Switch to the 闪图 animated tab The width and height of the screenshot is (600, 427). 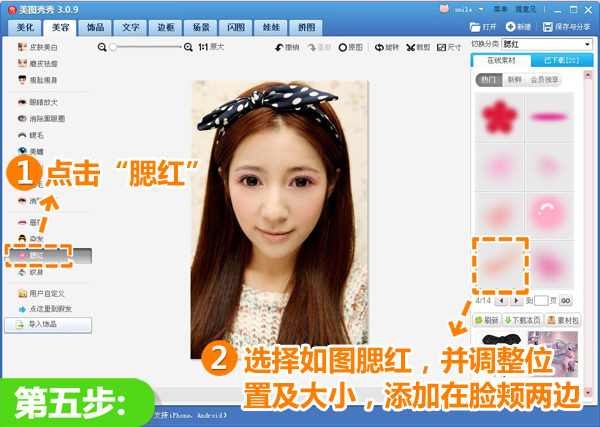[236, 28]
